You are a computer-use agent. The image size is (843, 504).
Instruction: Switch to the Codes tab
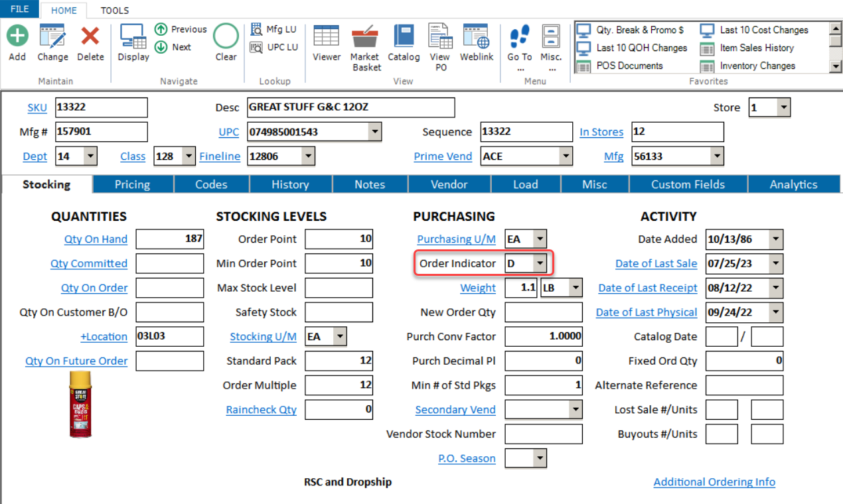[x=211, y=184]
